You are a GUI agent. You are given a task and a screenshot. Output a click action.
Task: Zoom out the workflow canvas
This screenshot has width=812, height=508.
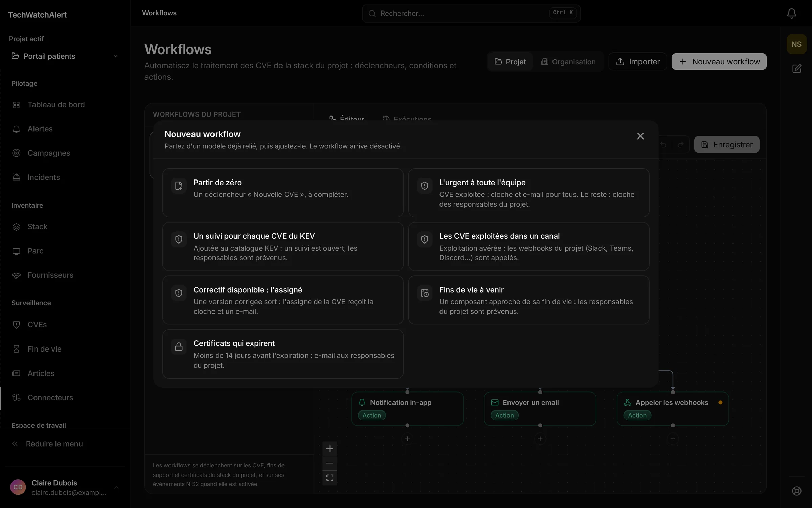[330, 463]
